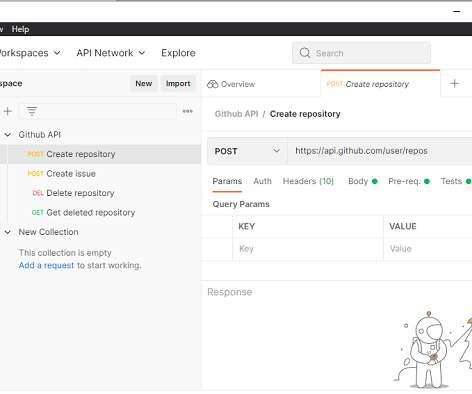Open the three-dots options menu in sidebar

point(188,111)
